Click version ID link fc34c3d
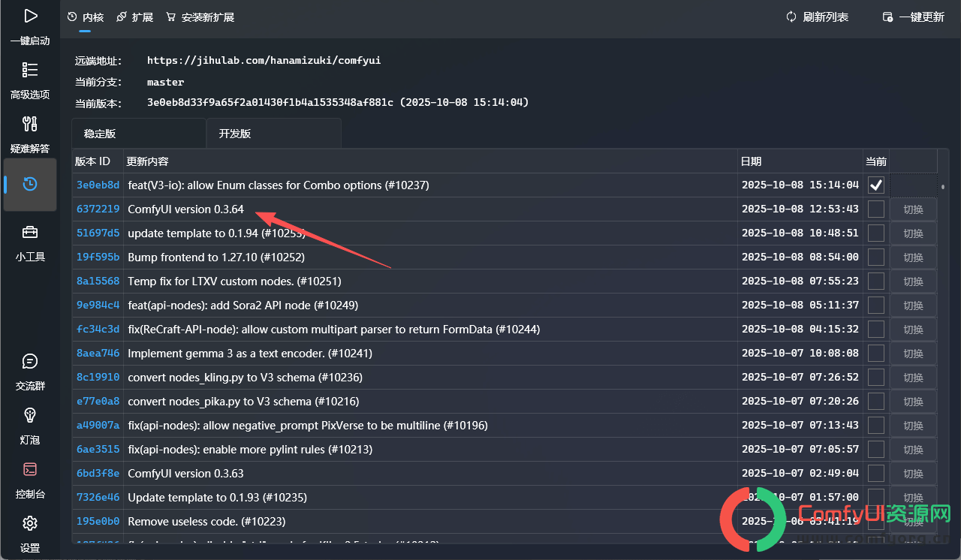 pos(98,329)
